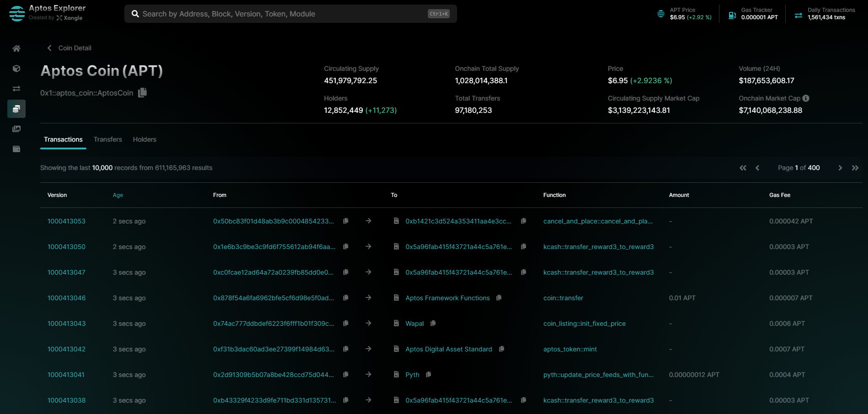Switch to the Transfers tab

point(108,139)
